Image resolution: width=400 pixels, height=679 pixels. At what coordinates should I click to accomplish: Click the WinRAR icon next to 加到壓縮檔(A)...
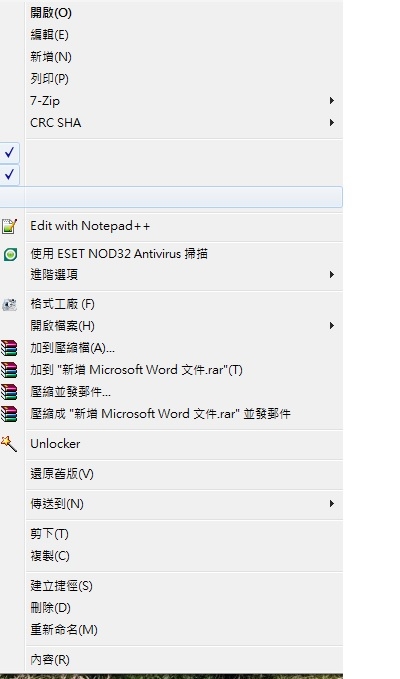[x=9, y=348]
